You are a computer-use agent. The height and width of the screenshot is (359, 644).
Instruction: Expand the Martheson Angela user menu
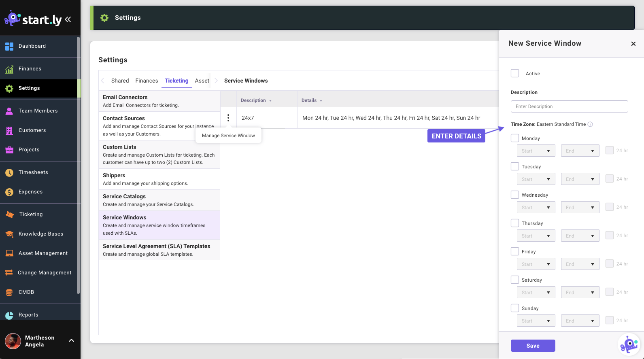coord(71,341)
